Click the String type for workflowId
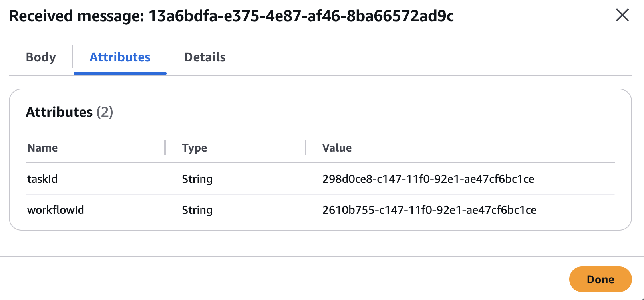The image size is (644, 300). [197, 210]
